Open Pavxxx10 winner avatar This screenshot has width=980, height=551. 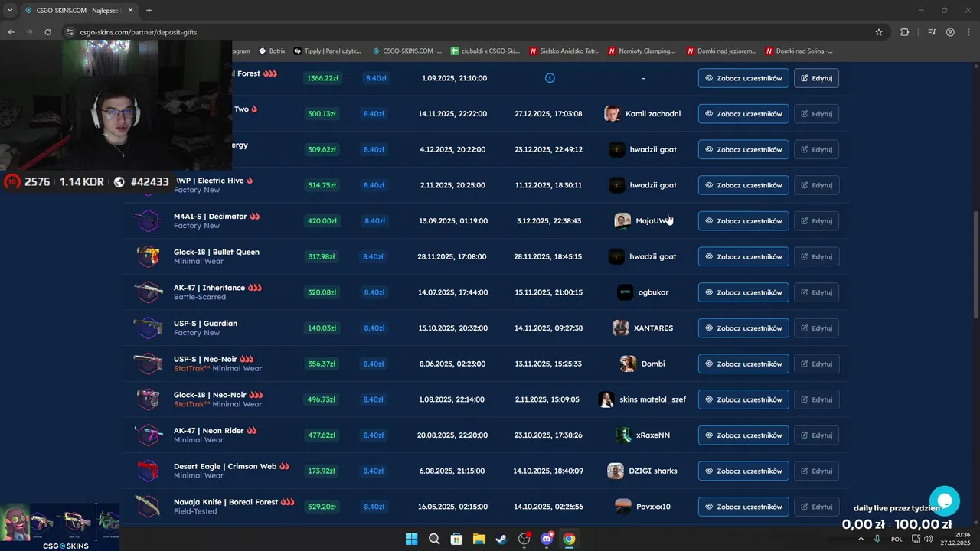pyautogui.click(x=623, y=507)
